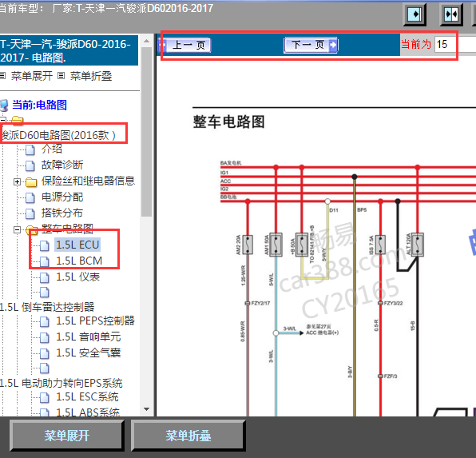Click the 菜单折叠 link in the sidebar
The image size is (476, 458).
click(x=91, y=76)
